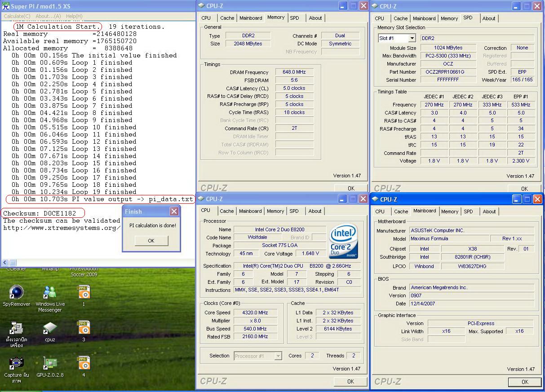Launch Windows Live Messenger desktop icon
This screenshot has width=545, height=392.
tap(50, 299)
